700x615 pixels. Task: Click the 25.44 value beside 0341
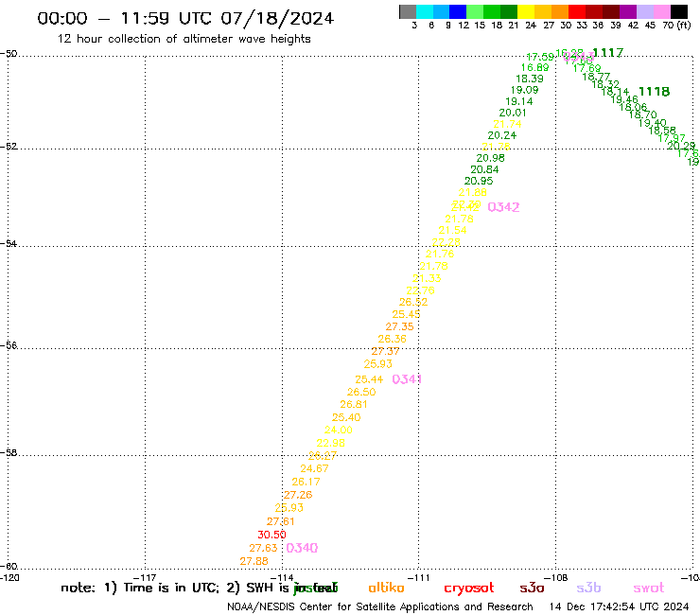(369, 379)
